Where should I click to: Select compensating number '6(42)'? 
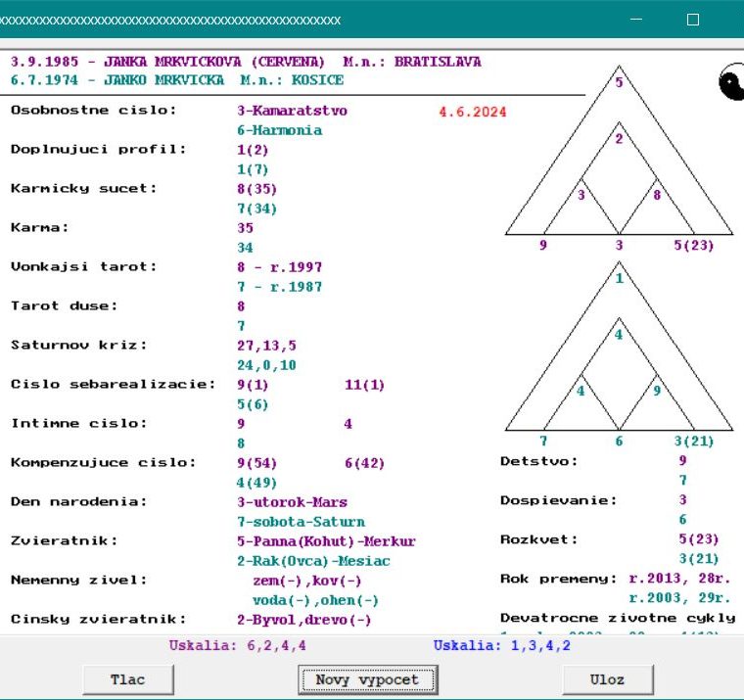[x=364, y=463]
